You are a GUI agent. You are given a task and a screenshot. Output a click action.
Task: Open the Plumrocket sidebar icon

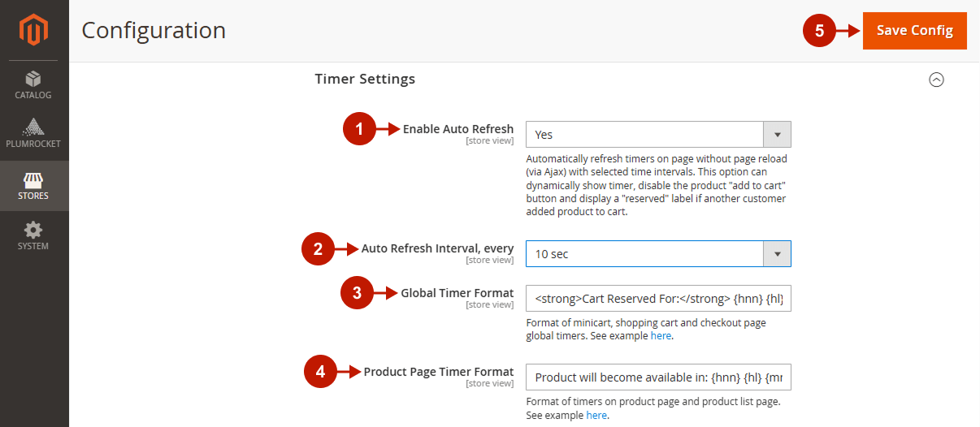pyautogui.click(x=33, y=127)
